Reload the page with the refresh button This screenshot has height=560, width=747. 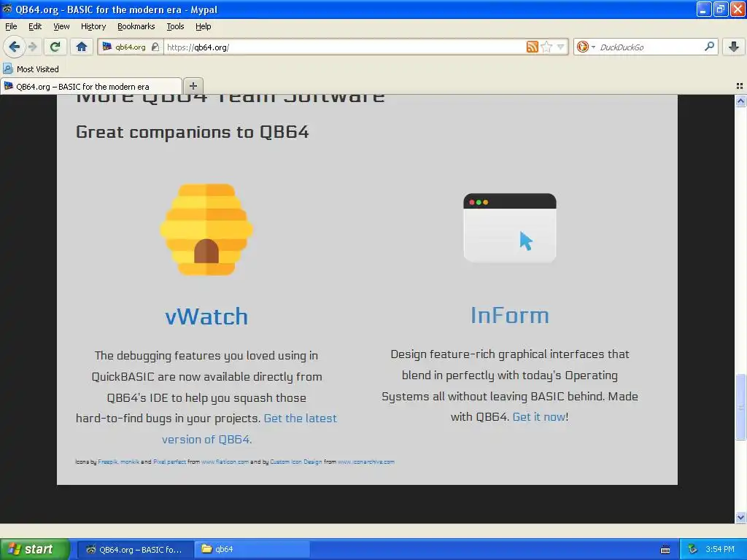click(x=55, y=47)
